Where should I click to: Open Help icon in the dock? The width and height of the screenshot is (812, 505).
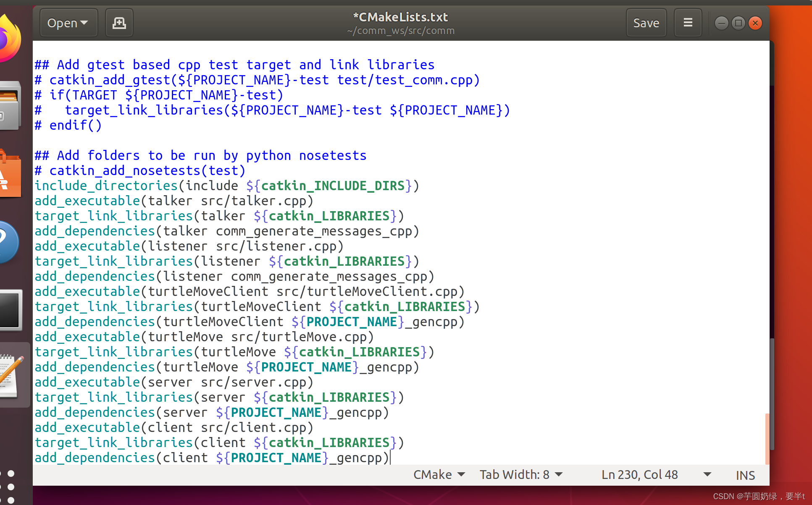9,242
